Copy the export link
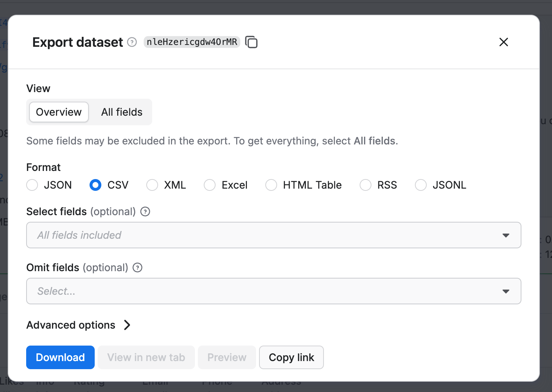 coord(291,357)
